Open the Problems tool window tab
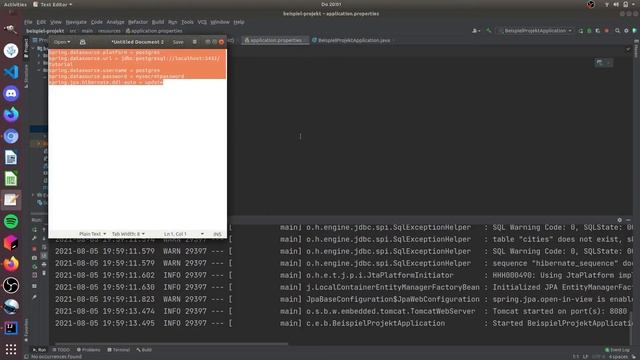Screen dimensions: 640x360 coord(88,350)
